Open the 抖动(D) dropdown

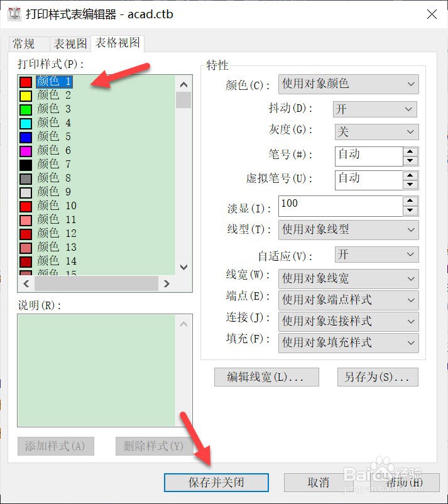click(374, 109)
